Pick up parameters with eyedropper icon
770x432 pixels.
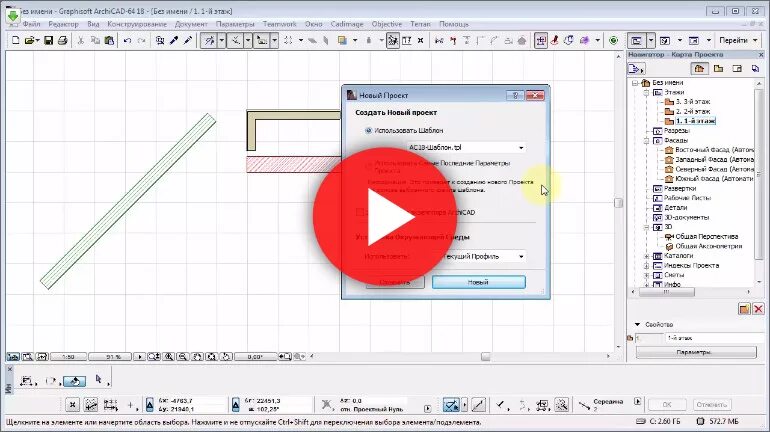(x=174, y=40)
